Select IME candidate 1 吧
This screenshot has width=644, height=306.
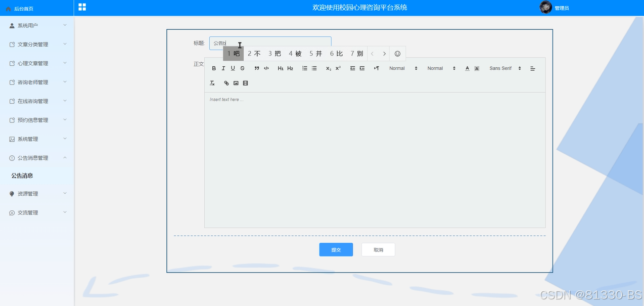234,54
